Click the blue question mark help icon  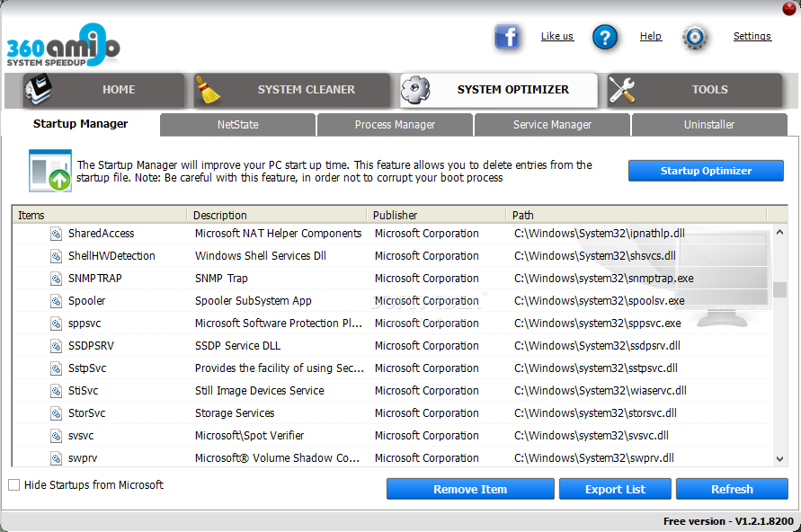605,37
